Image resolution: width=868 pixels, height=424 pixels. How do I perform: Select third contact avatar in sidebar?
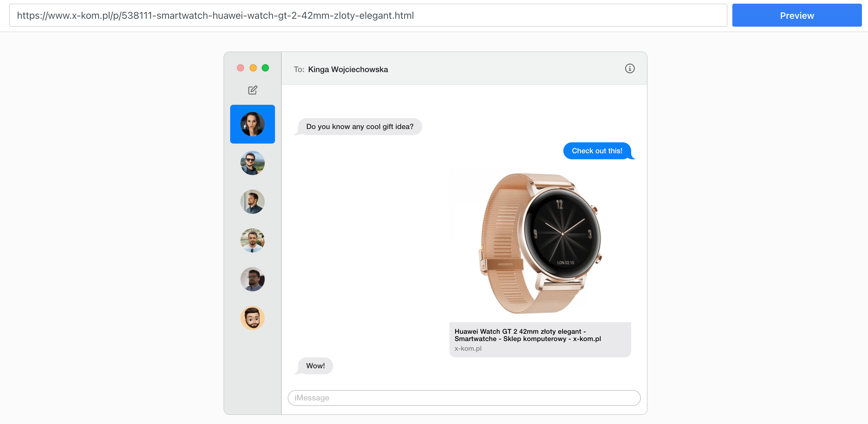coord(252,201)
